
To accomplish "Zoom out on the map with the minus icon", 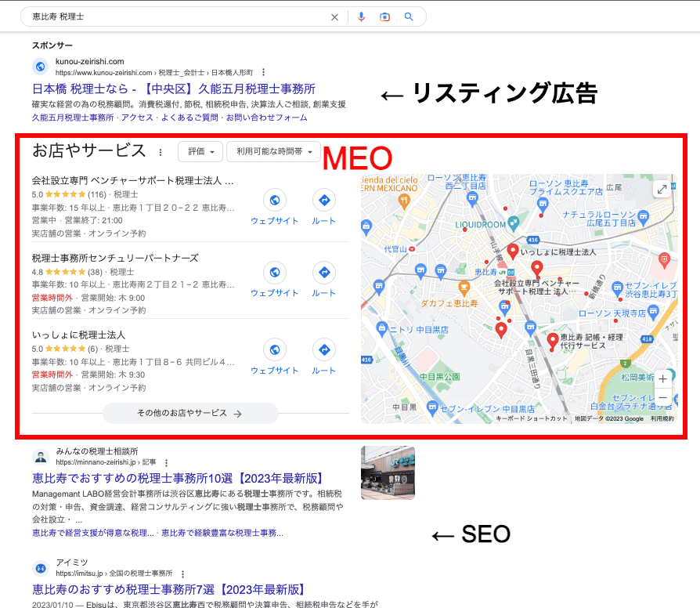I will point(662,397).
